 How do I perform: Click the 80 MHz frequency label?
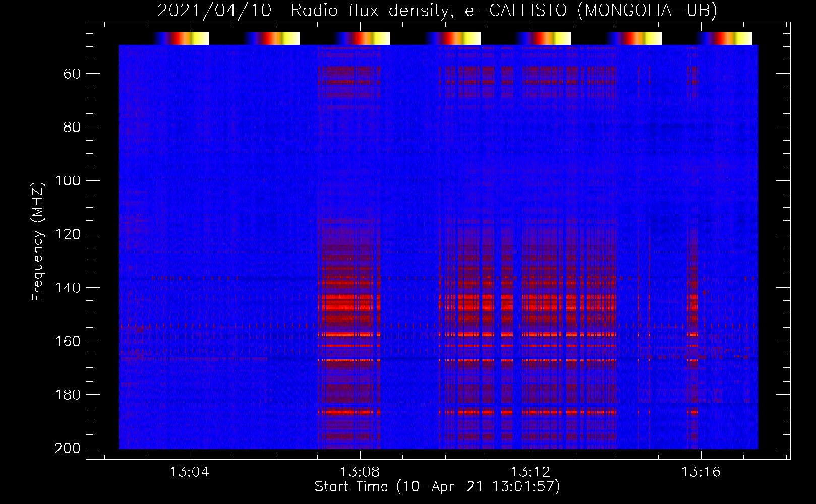click(72, 128)
